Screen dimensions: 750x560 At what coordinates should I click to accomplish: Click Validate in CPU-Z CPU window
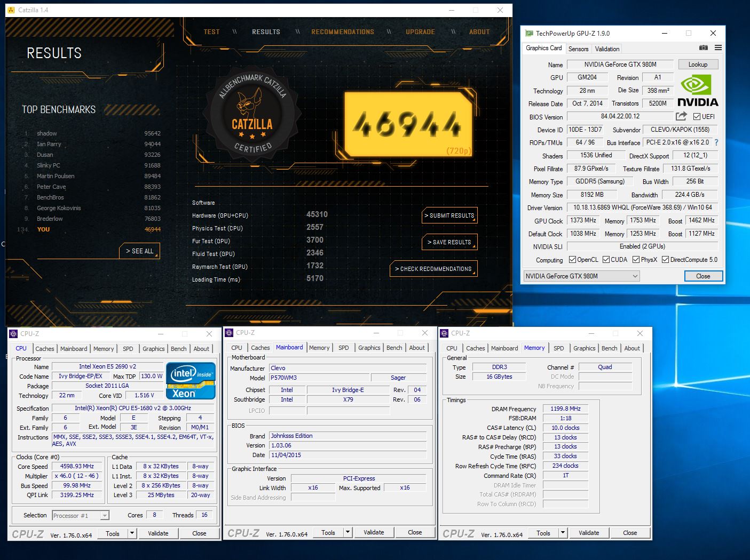[158, 533]
